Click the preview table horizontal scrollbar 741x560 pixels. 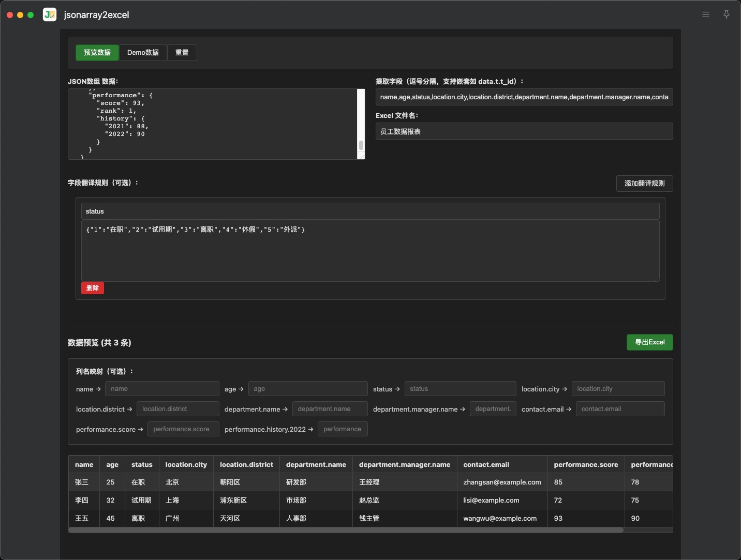coord(346,530)
